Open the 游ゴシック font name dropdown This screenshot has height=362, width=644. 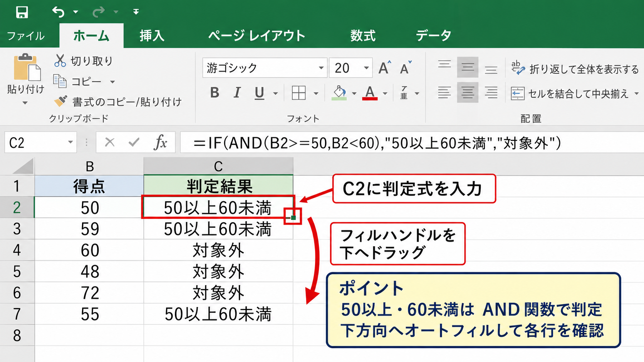[x=321, y=68]
